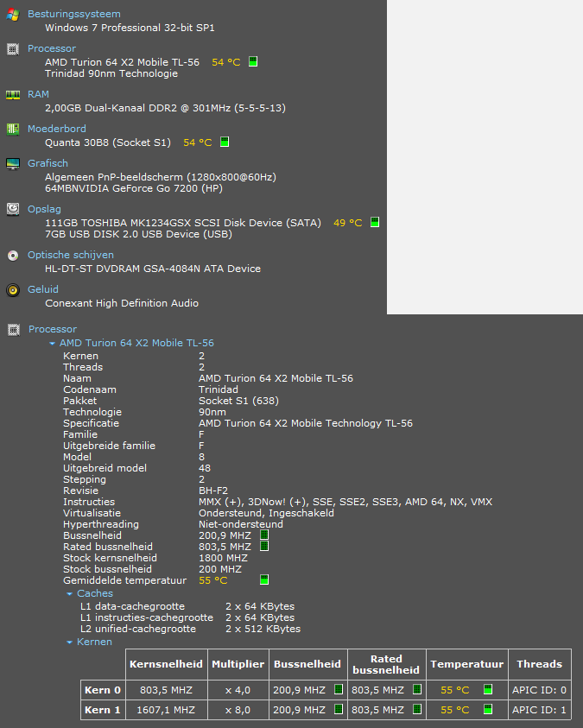
Task: Click Windows 7 Professional 32-bit SP1 text
Action: (x=130, y=28)
